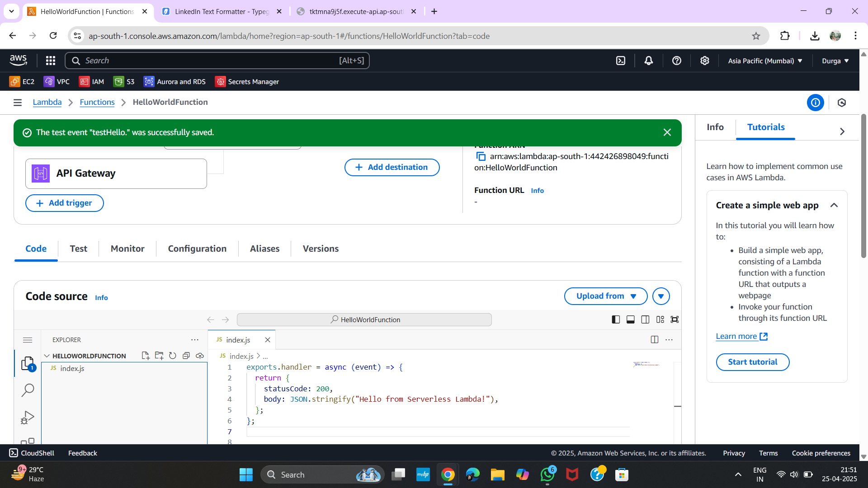Open the editor more actions ellipsis
Viewport: 868px width, 488px height.
point(669,340)
